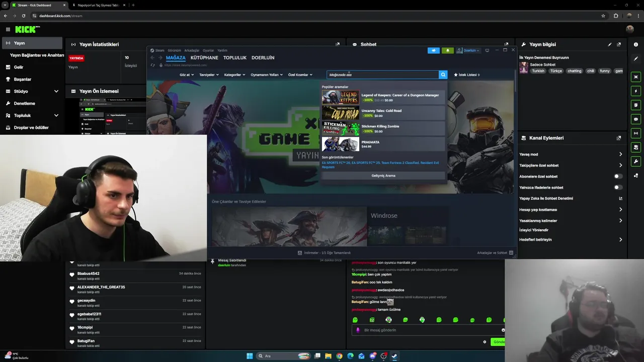This screenshot has width=644, height=362.
Task: Open Steam's Kategoriler dropdown
Action: coord(234,75)
